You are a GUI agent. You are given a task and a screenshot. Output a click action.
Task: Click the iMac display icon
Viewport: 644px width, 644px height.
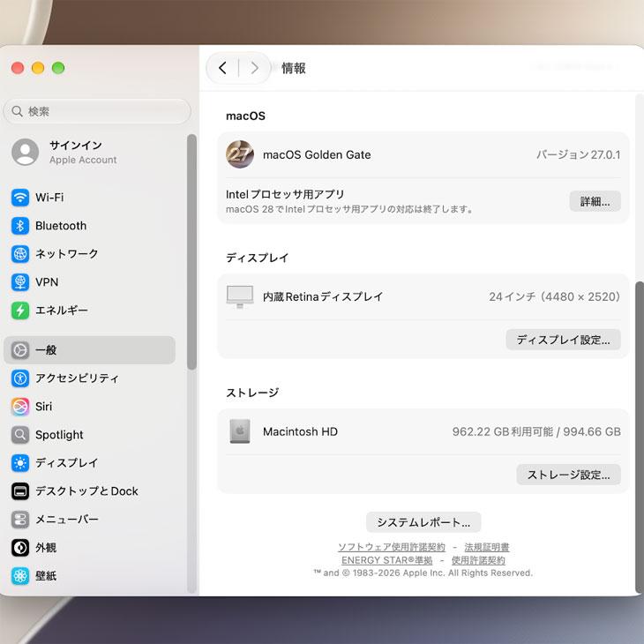click(240, 296)
